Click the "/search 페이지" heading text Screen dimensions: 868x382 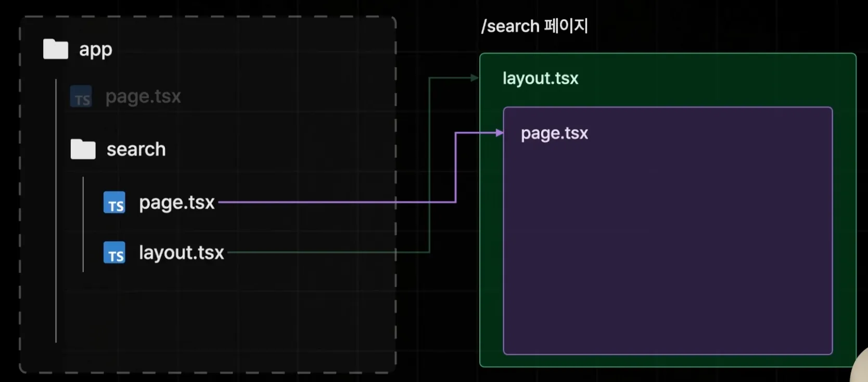(x=534, y=26)
